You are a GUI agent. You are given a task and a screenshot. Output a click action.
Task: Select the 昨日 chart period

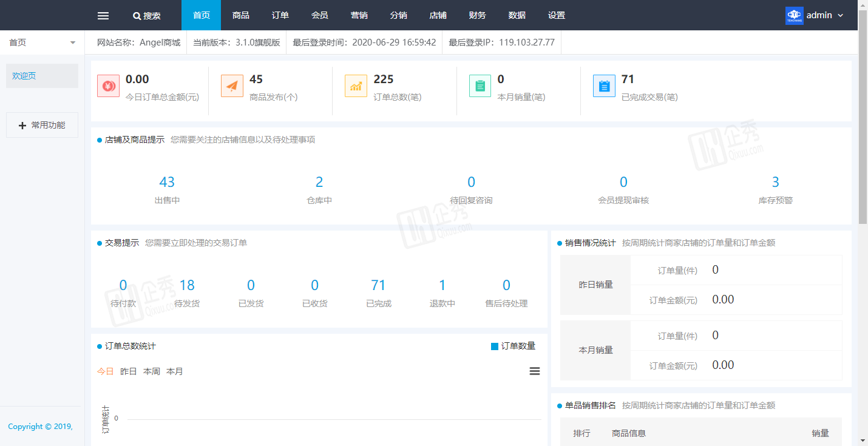click(129, 371)
